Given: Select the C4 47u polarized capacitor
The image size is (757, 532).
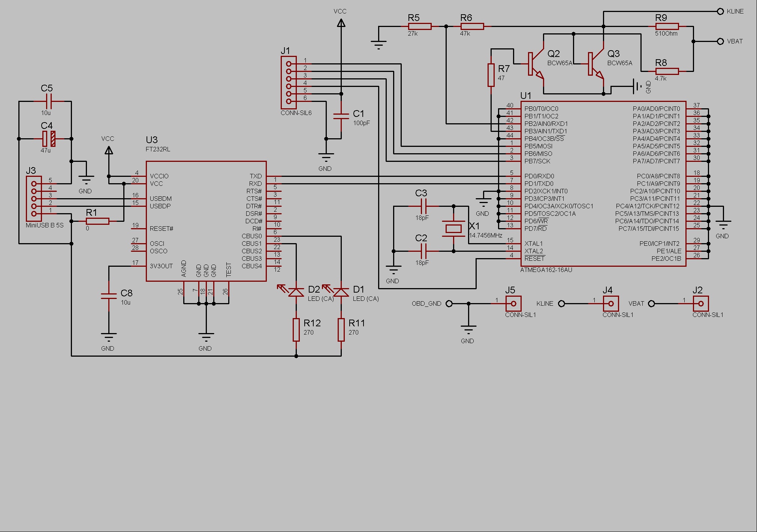Looking at the screenshot, I should (49, 139).
